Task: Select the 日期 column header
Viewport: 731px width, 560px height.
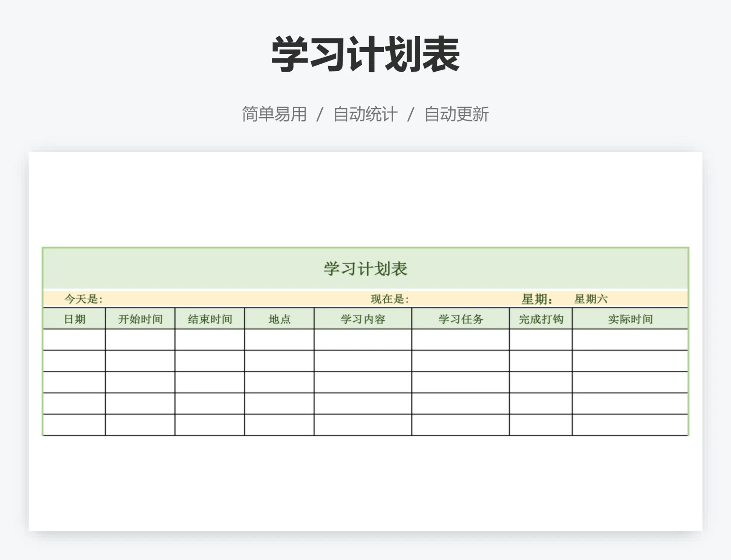Action: [x=74, y=320]
